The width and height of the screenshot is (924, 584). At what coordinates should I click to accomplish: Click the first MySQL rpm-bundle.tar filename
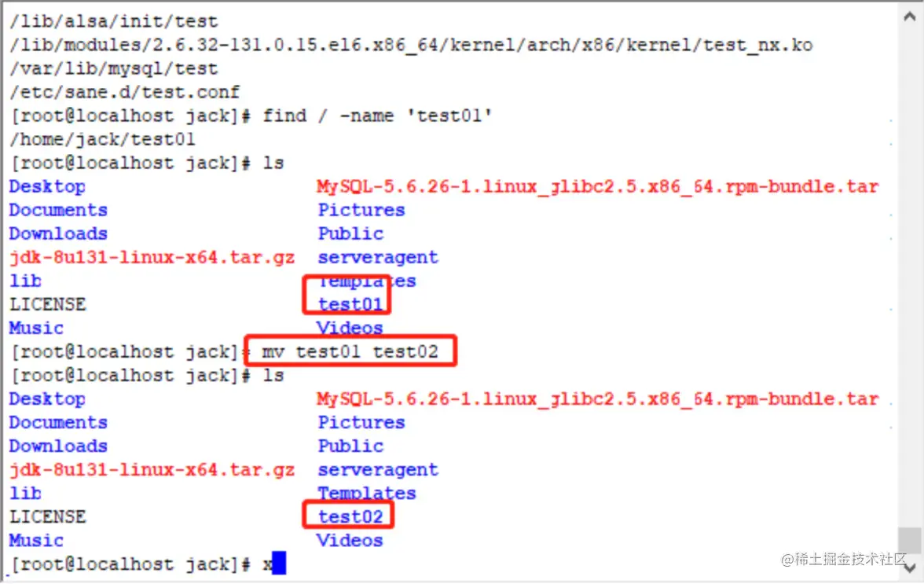pos(597,187)
